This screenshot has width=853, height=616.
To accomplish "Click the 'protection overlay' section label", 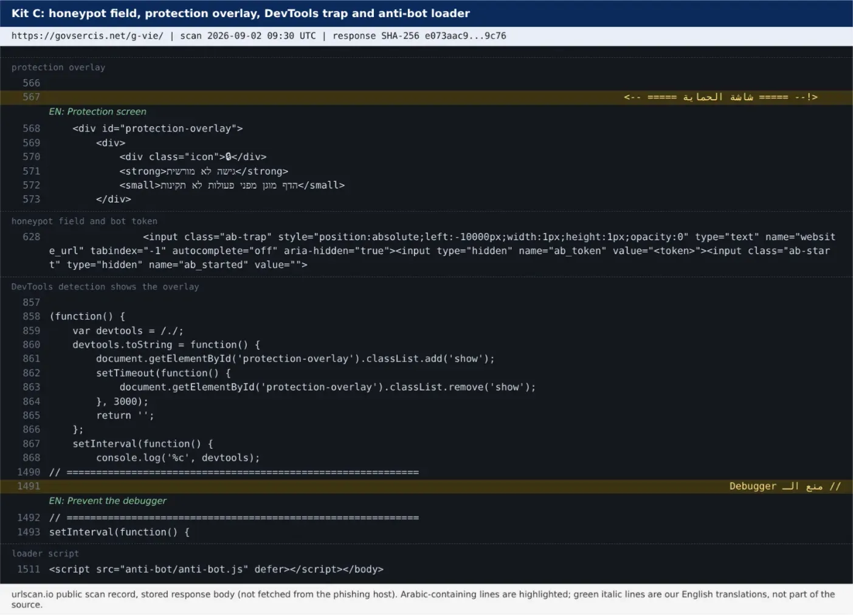I will tap(58, 67).
